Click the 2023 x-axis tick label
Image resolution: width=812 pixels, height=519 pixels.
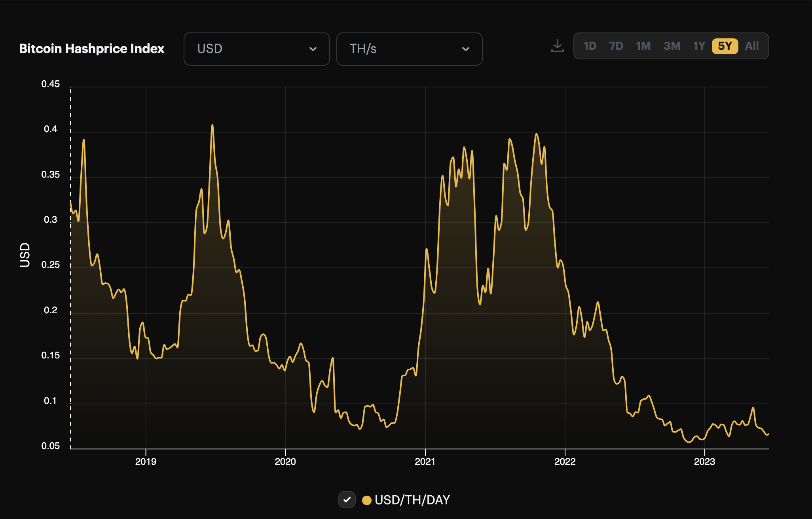tap(704, 462)
